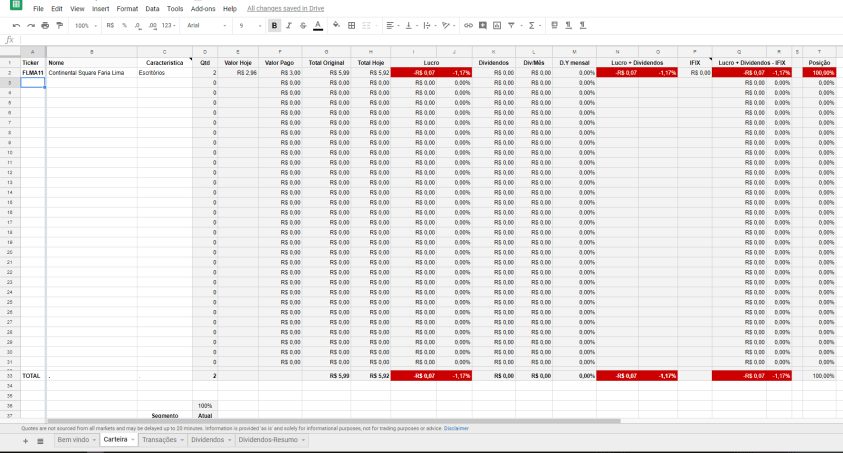Open the functions sigma menu
This screenshot has height=453, width=843.
click(532, 25)
